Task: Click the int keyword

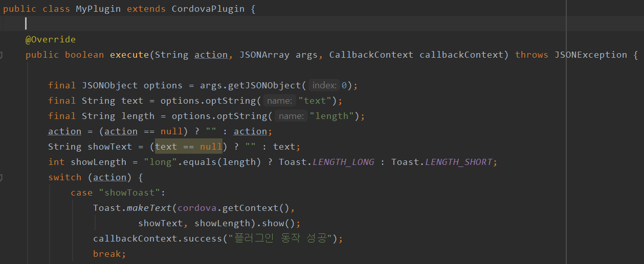Action: click(x=56, y=162)
